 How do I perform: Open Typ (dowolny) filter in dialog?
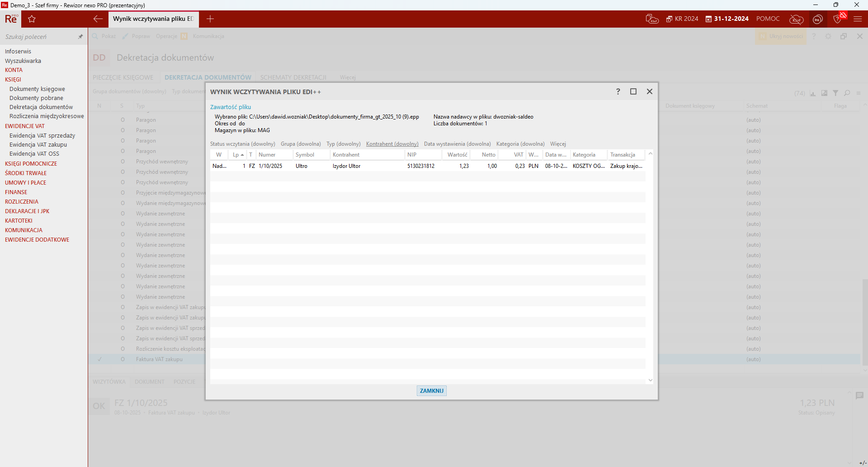(344, 144)
